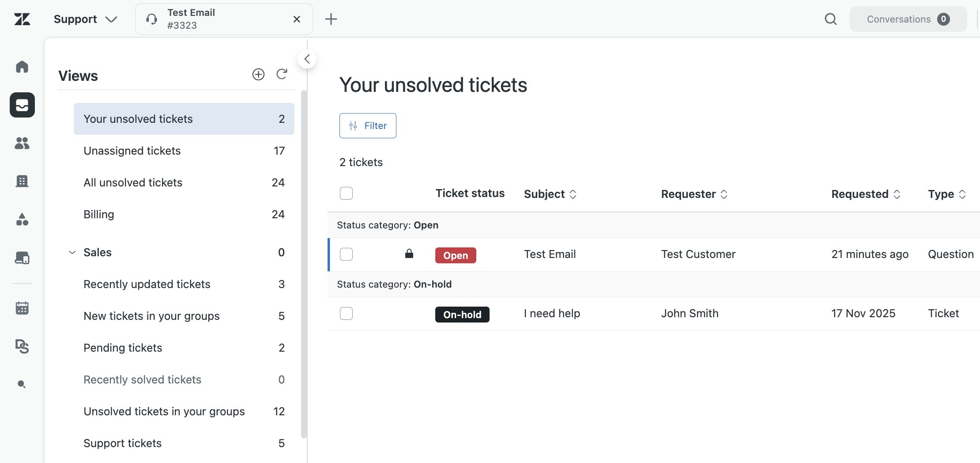Open the Support product dropdown
Screen dimensions: 980x463
86,19
